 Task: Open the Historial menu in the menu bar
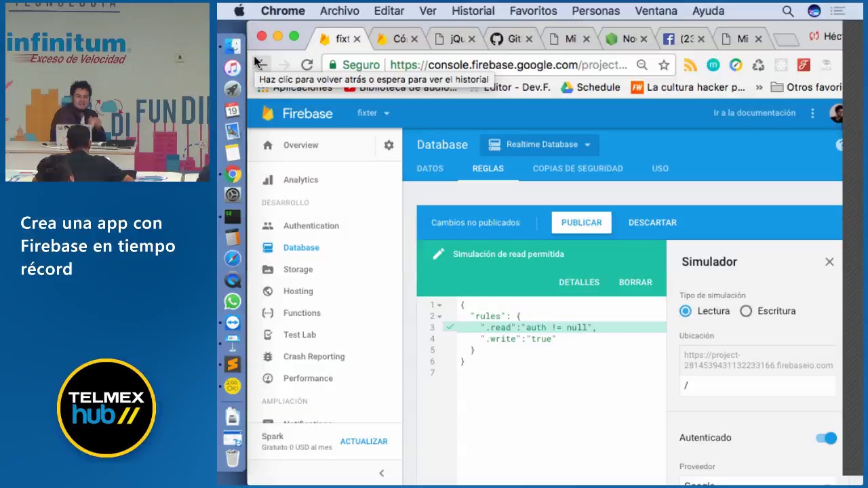coord(473,11)
